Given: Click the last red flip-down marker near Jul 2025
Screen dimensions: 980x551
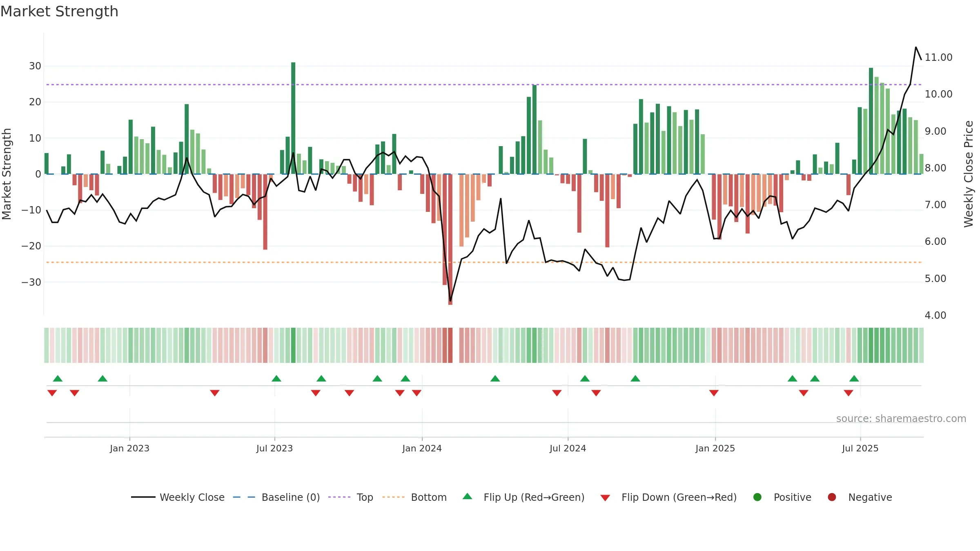Looking at the screenshot, I should (x=849, y=393).
